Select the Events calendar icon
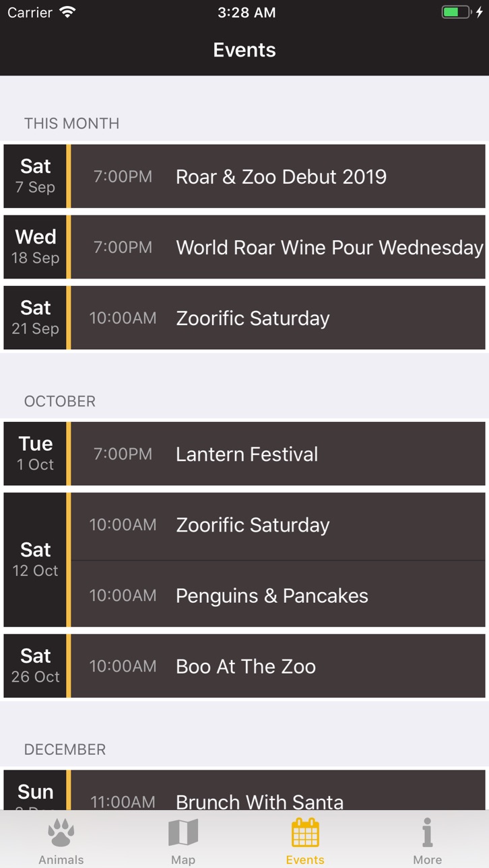Screen dimensions: 489x868 coord(305,833)
